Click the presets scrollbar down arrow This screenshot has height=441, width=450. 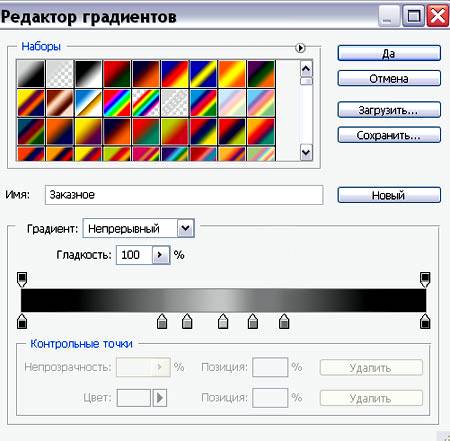[306, 153]
